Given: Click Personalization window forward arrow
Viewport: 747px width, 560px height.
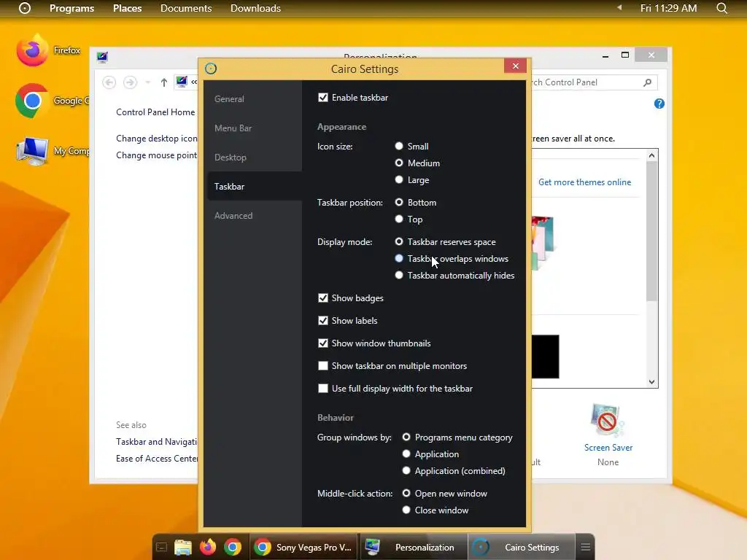Looking at the screenshot, I should click(130, 82).
